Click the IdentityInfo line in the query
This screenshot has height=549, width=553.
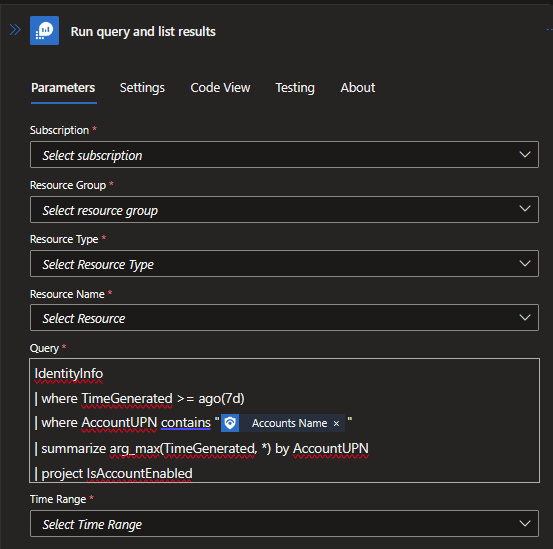69,373
